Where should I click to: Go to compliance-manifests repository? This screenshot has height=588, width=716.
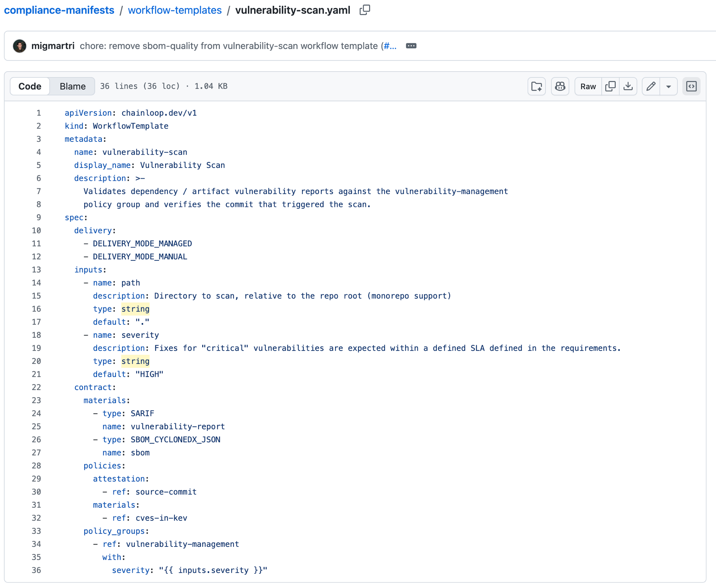click(59, 10)
